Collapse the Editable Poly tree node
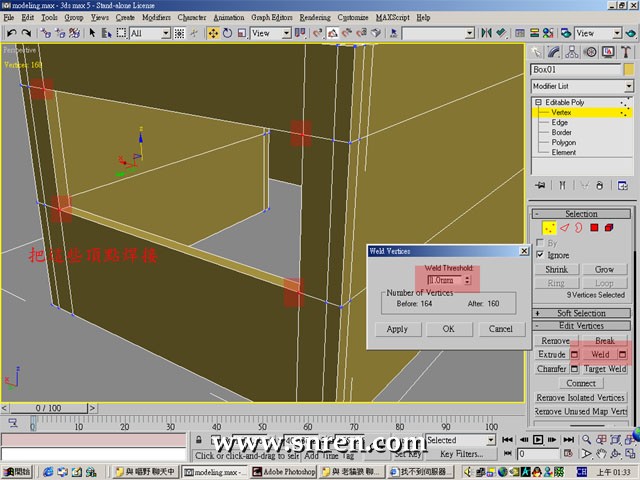This screenshot has height=480, width=640. (538, 102)
